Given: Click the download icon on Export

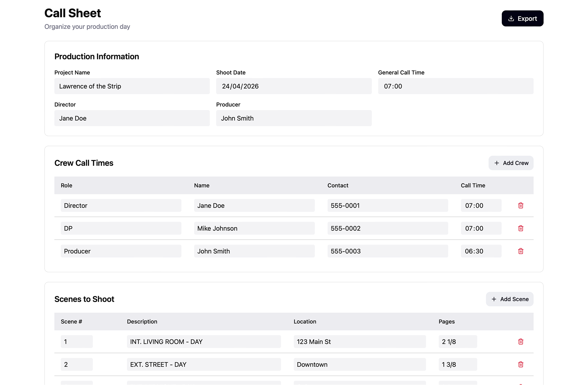Looking at the screenshot, I should [x=511, y=19].
